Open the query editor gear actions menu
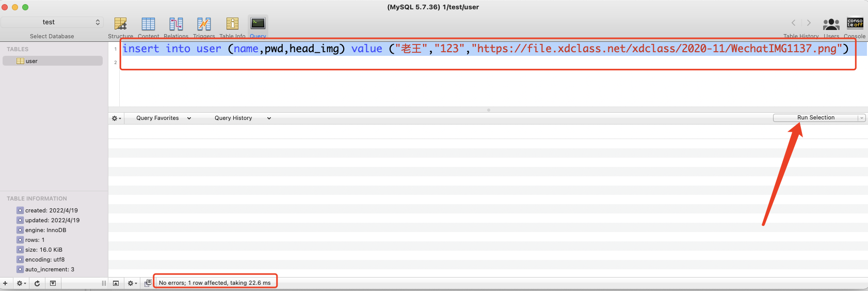The image size is (868, 291). click(117, 118)
